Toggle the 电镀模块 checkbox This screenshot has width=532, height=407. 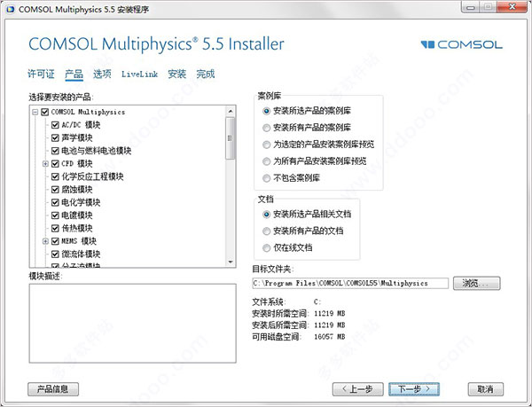tap(55, 215)
